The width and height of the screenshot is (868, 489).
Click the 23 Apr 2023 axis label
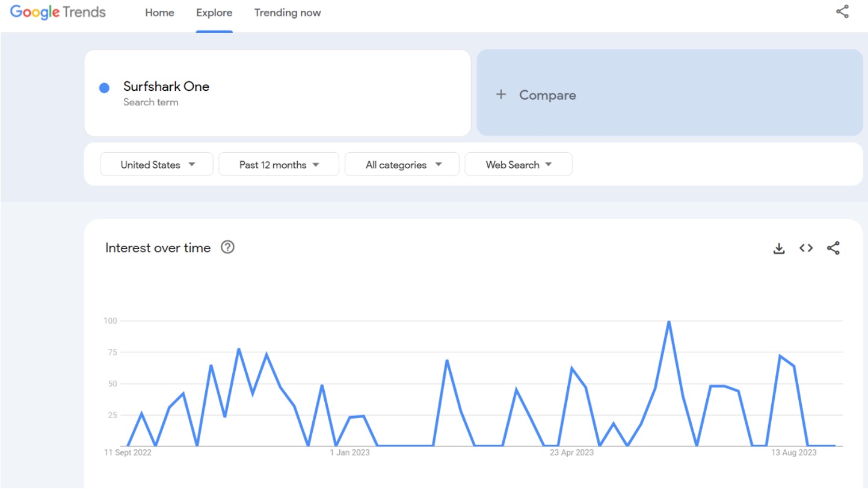pos(571,452)
